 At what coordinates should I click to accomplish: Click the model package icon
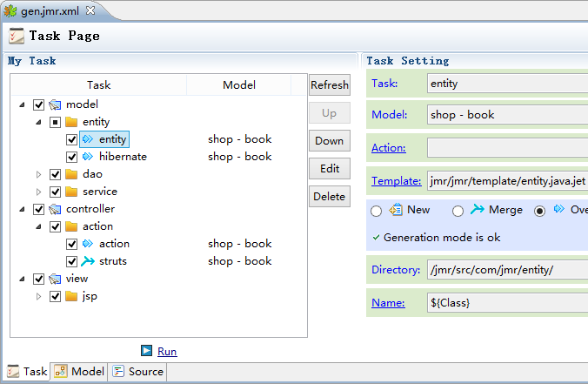click(55, 104)
